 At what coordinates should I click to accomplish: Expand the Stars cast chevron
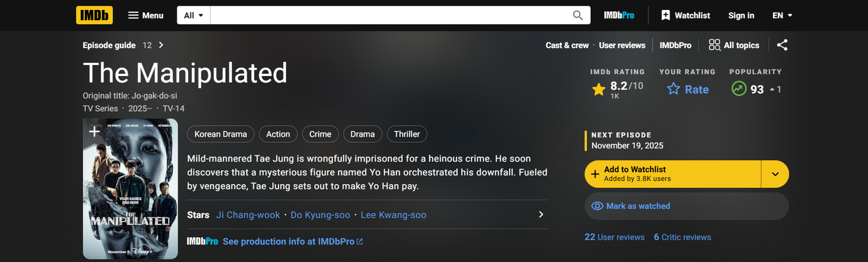click(x=541, y=215)
